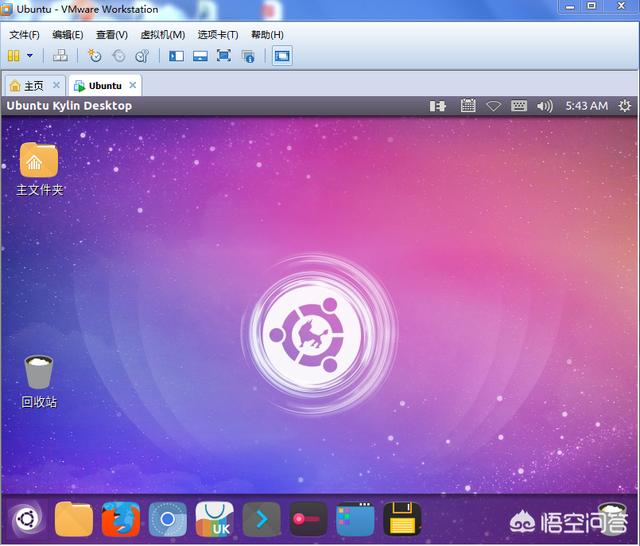The width and height of the screenshot is (640, 546).
Task: Open the Ubuntu start menu launcher
Action: 26,520
